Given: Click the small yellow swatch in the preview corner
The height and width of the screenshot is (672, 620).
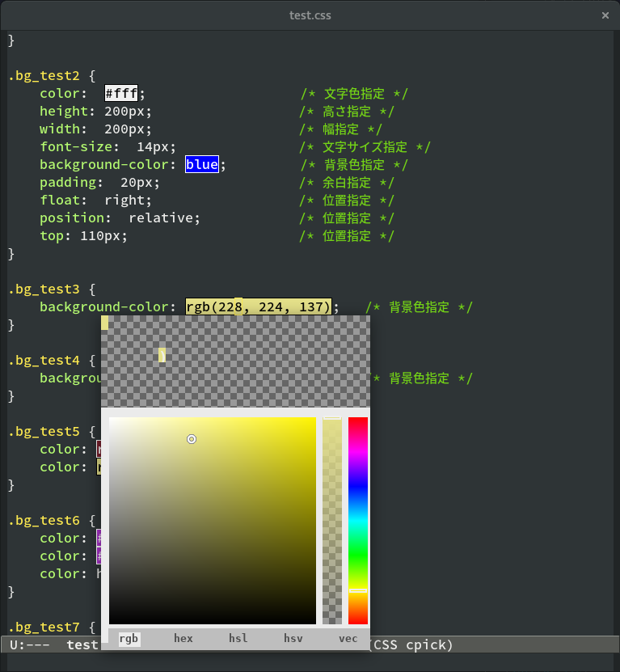Looking at the screenshot, I should click(104, 323).
